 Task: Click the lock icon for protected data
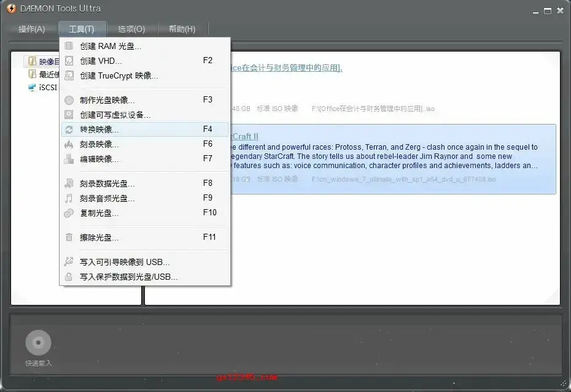pos(69,277)
